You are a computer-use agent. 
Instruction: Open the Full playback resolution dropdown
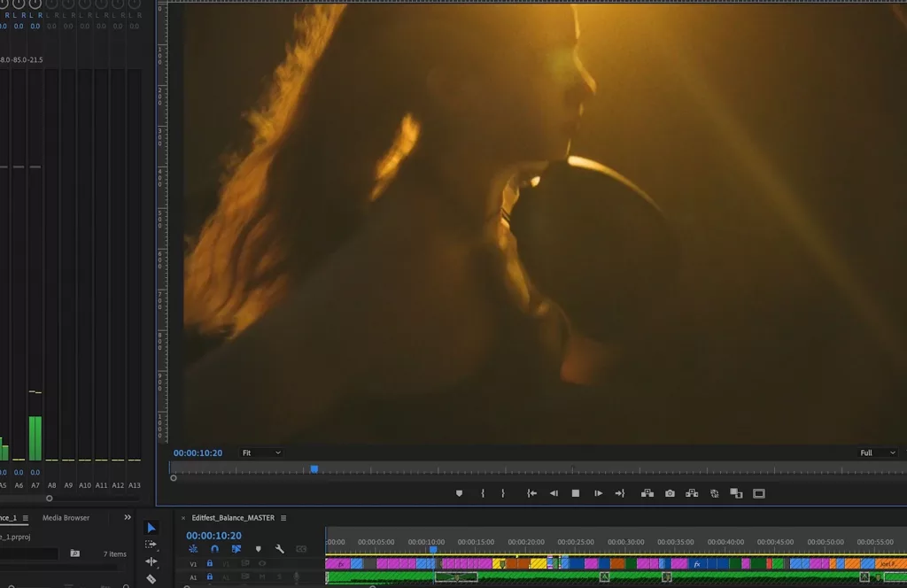coord(877,453)
